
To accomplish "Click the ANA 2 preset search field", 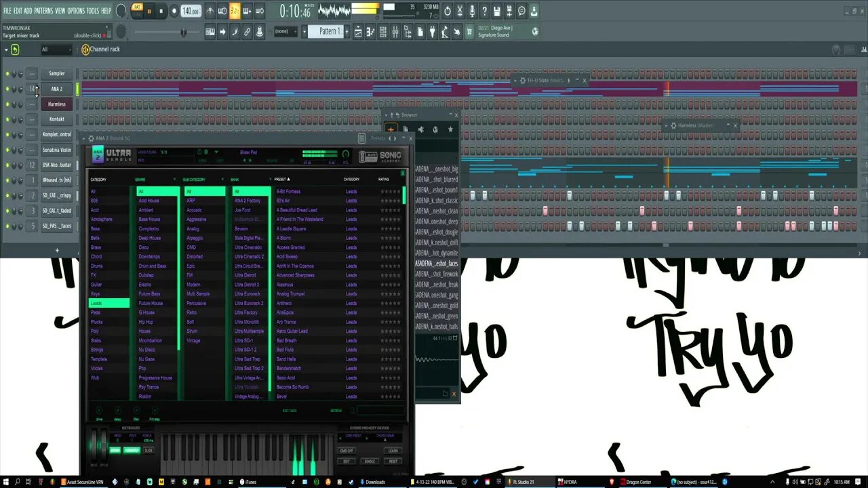I will coord(382,410).
